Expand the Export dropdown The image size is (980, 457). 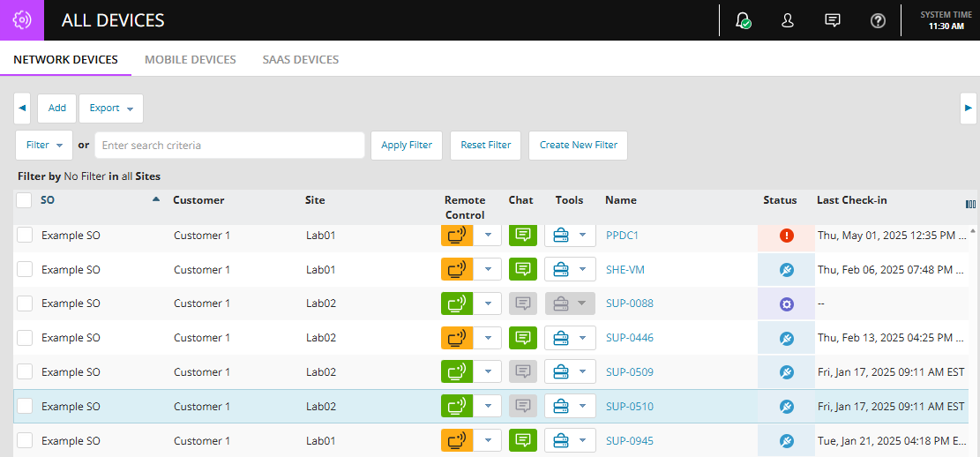click(111, 109)
